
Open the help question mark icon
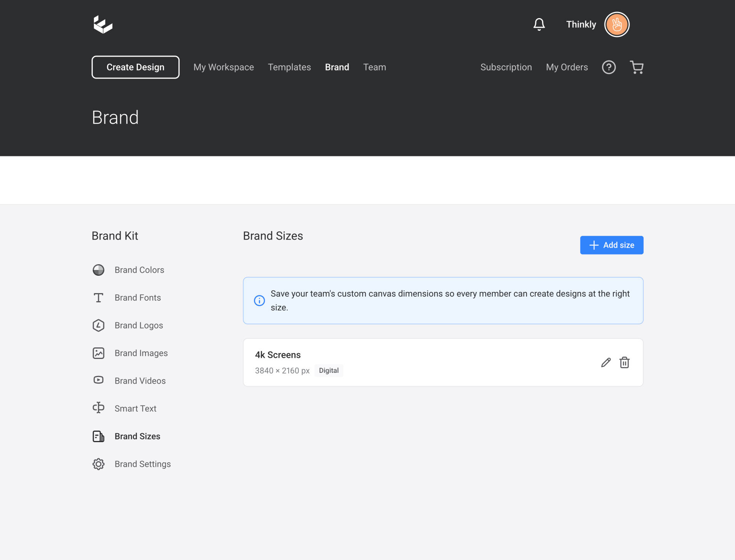point(609,67)
